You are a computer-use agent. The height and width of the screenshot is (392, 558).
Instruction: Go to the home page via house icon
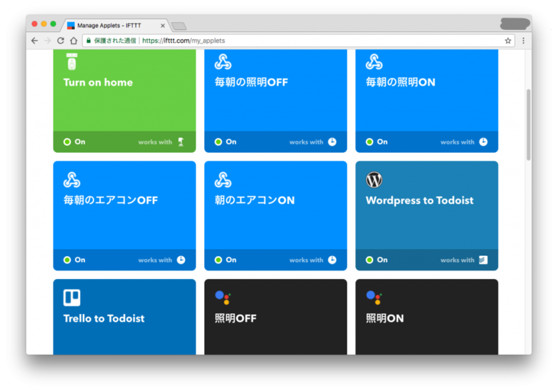pyautogui.click(x=74, y=40)
